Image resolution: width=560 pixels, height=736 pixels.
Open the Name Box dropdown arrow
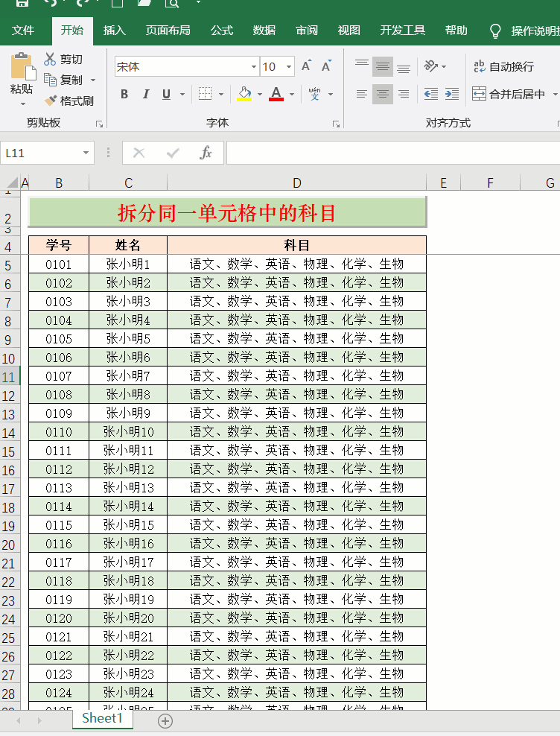pyautogui.click(x=86, y=153)
